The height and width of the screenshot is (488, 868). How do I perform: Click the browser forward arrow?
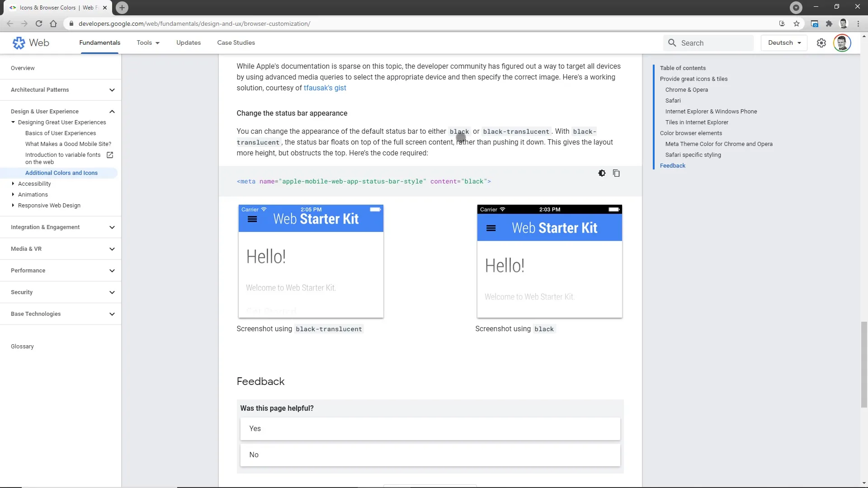click(24, 23)
